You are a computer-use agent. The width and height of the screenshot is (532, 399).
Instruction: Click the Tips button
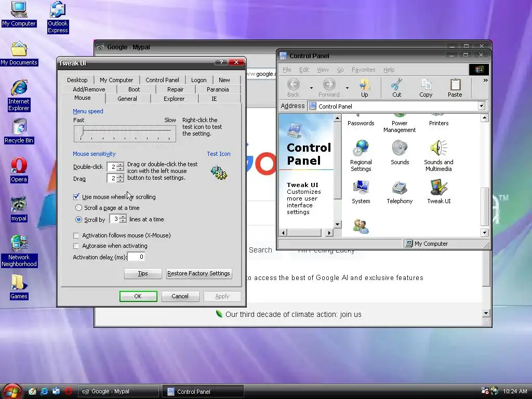(x=143, y=273)
